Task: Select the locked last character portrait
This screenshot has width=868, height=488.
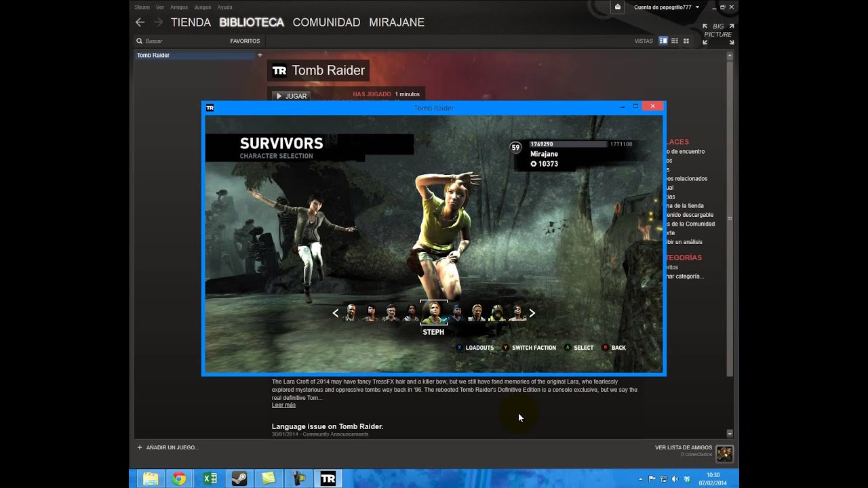Action: click(518, 312)
